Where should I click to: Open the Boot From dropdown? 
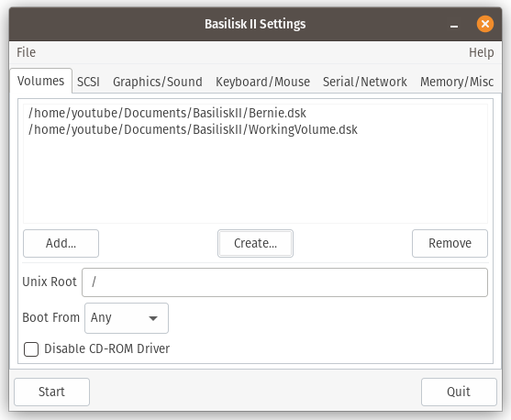click(127, 318)
